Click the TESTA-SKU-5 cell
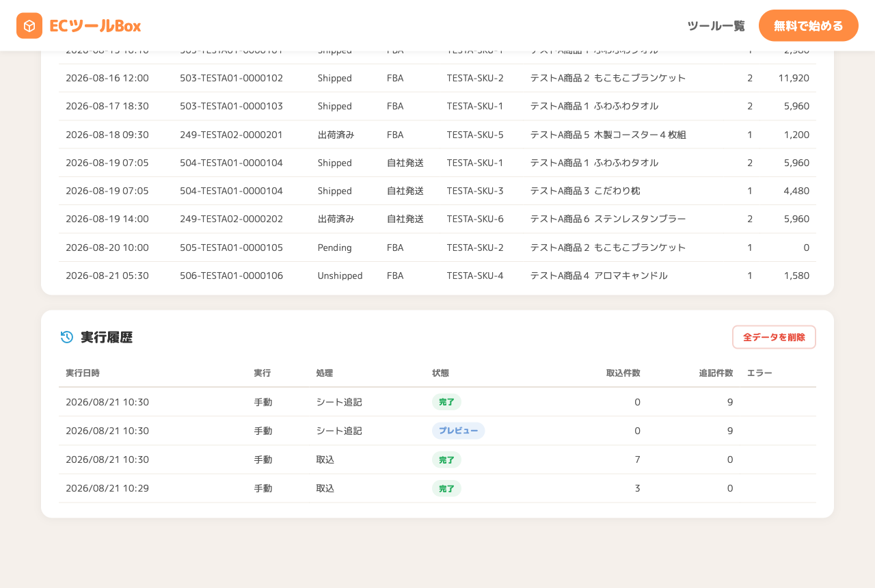 point(475,135)
